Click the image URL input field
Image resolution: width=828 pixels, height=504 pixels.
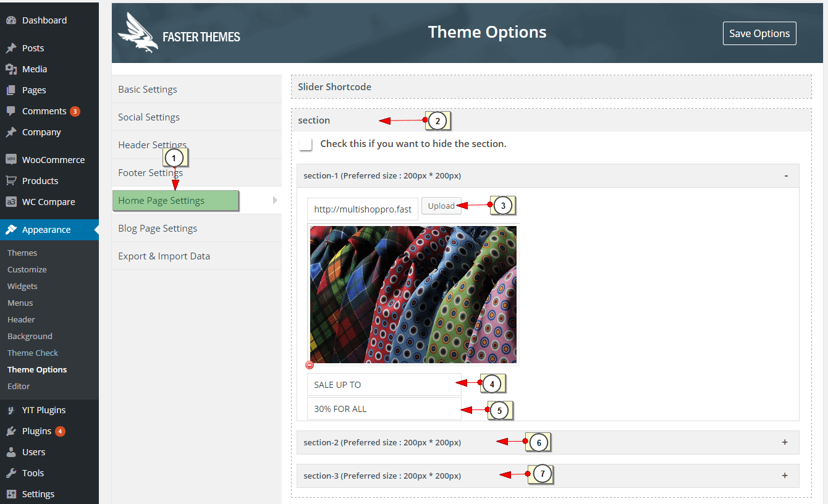(363, 209)
